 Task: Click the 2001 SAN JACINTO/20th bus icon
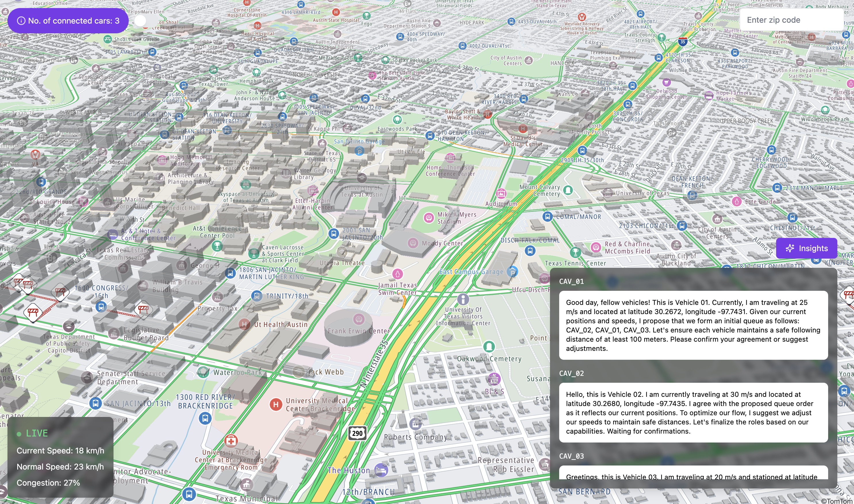point(333,233)
